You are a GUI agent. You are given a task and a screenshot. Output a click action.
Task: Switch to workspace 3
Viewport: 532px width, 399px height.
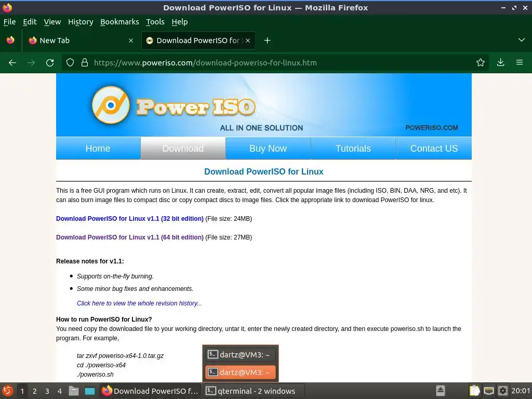pos(47,391)
